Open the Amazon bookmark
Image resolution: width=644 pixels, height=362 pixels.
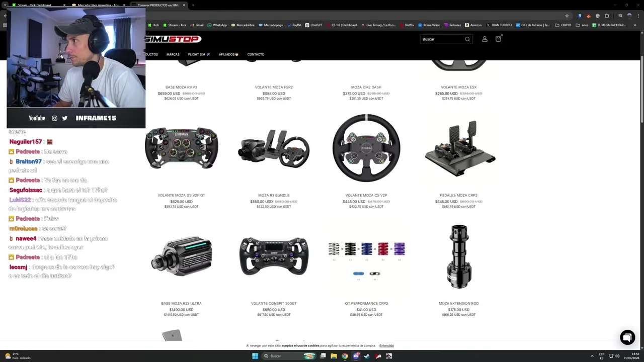point(473,25)
